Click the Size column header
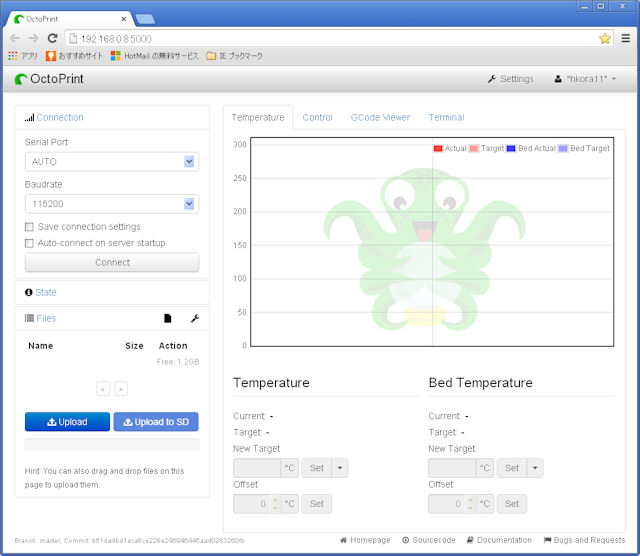This screenshot has height=556, width=640. [x=134, y=346]
